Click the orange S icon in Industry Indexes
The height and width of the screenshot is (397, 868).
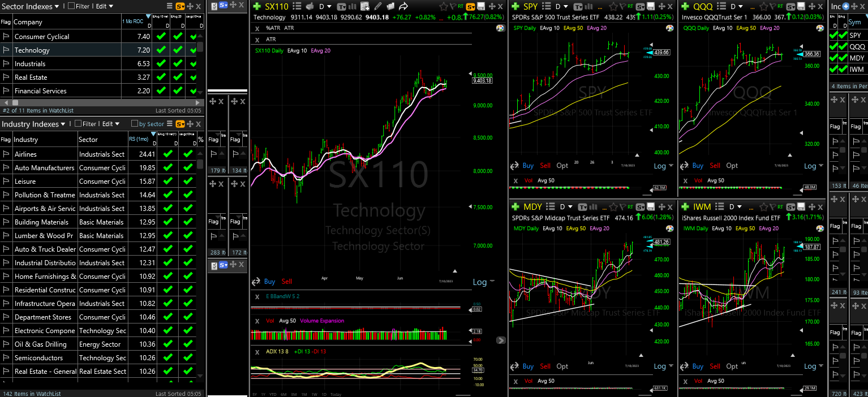[180, 124]
